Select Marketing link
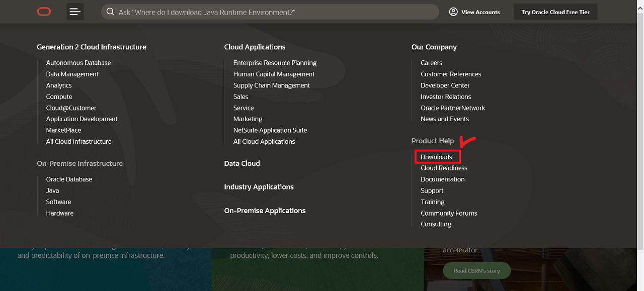The image size is (644, 291). point(248,119)
